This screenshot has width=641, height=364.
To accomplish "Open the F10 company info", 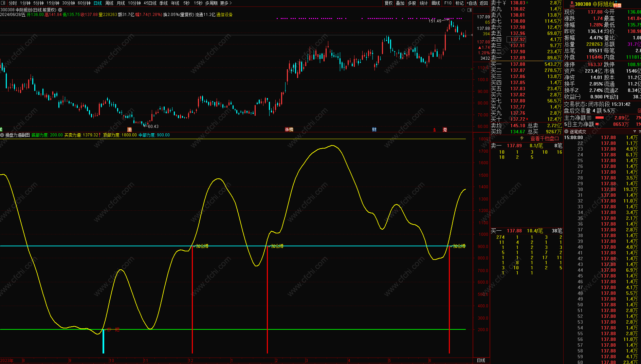I will point(448,3).
